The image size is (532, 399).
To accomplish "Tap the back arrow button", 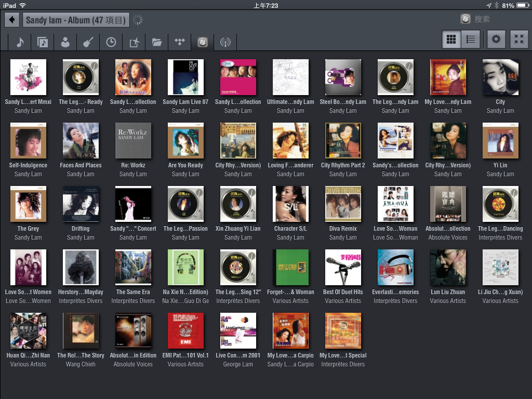I will click(x=11, y=20).
